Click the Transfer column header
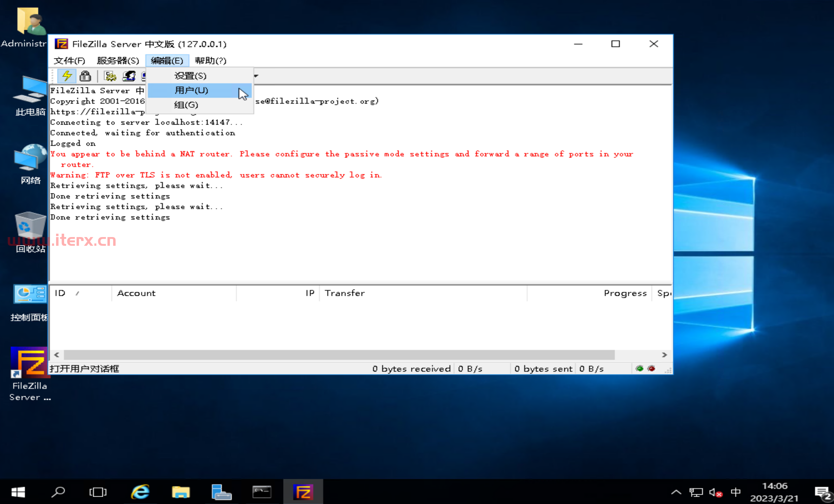The image size is (834, 504). coord(423,293)
